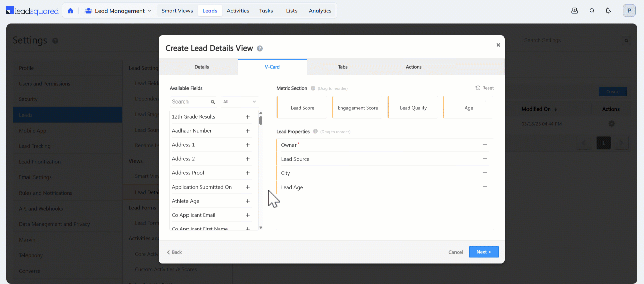Click the header search icon
The height and width of the screenshot is (284, 644).
coord(592,11)
